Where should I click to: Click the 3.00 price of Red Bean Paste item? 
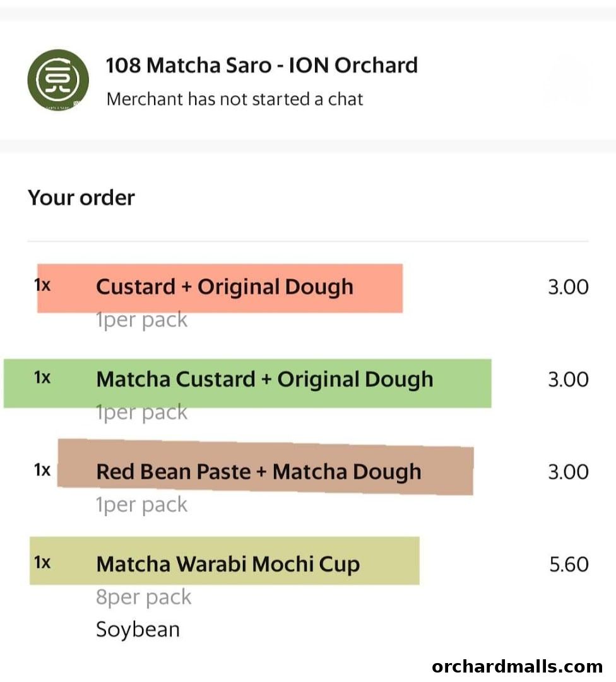coord(568,472)
